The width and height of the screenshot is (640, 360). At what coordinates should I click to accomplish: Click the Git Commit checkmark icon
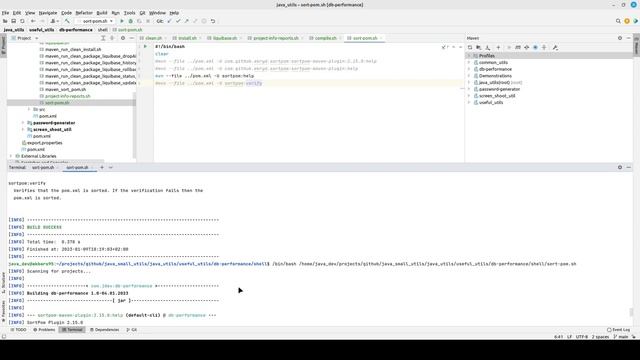tap(178, 21)
